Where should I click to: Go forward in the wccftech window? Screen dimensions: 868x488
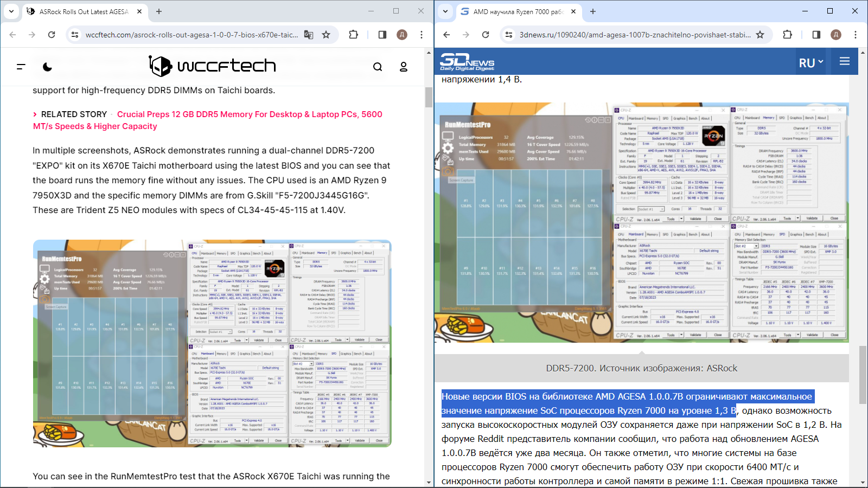click(x=32, y=35)
